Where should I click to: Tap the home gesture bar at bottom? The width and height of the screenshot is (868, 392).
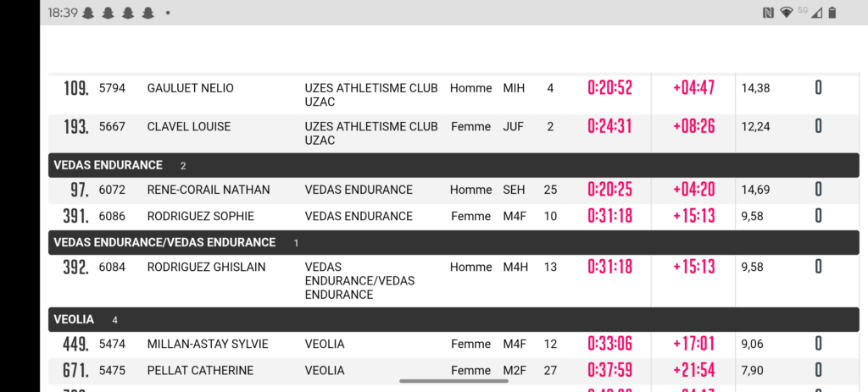click(x=453, y=381)
